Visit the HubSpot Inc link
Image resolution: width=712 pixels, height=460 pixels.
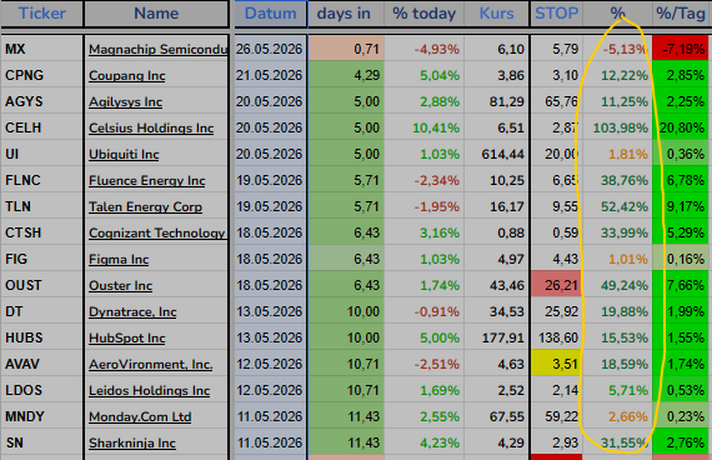click(x=127, y=338)
